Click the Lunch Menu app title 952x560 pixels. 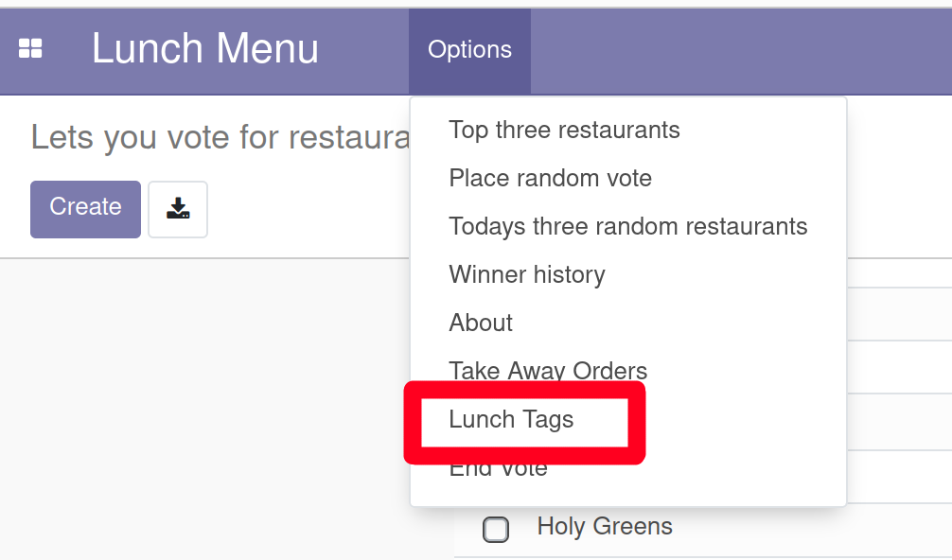click(205, 49)
